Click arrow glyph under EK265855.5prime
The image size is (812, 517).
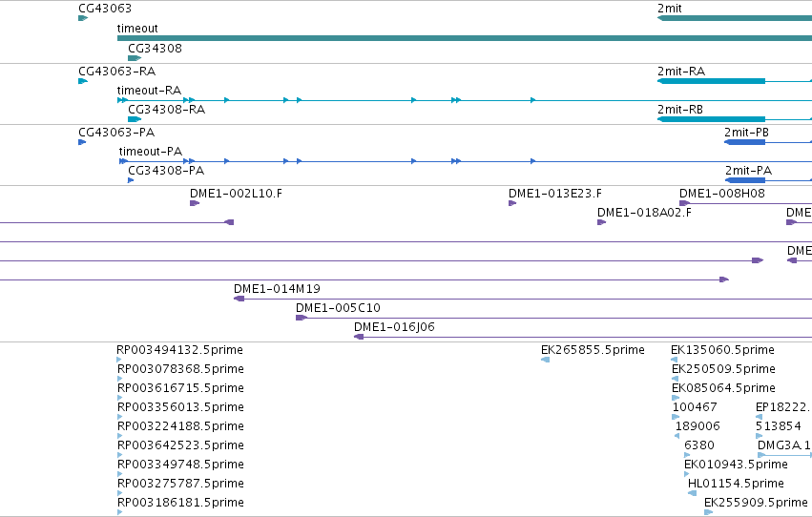click(545, 360)
